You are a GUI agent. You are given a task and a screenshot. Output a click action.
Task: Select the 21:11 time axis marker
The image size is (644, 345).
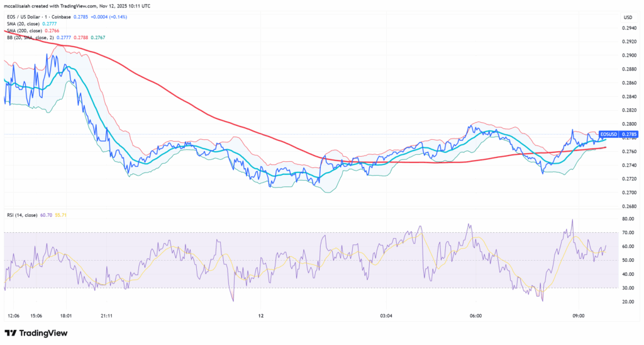tap(106, 315)
